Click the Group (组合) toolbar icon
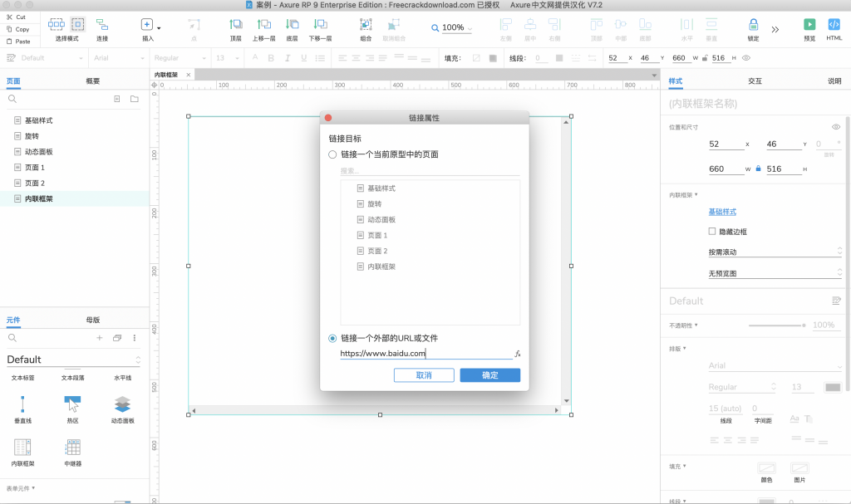This screenshot has width=851, height=504. pos(366,25)
